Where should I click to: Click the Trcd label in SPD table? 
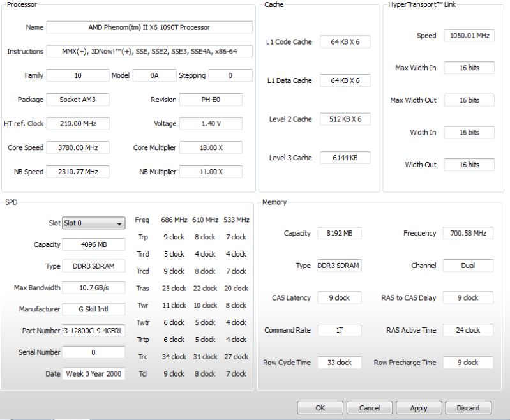143,271
